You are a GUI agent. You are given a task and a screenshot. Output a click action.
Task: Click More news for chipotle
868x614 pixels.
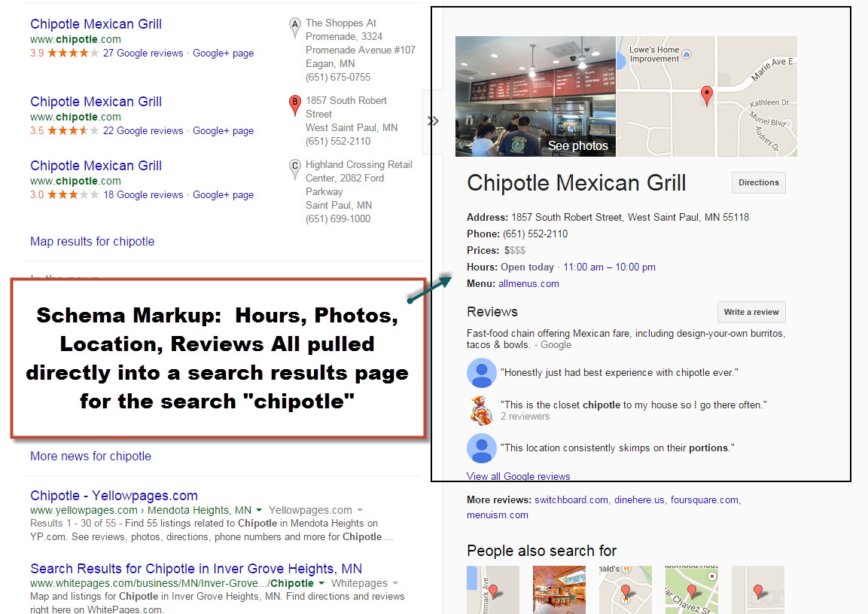(91, 456)
